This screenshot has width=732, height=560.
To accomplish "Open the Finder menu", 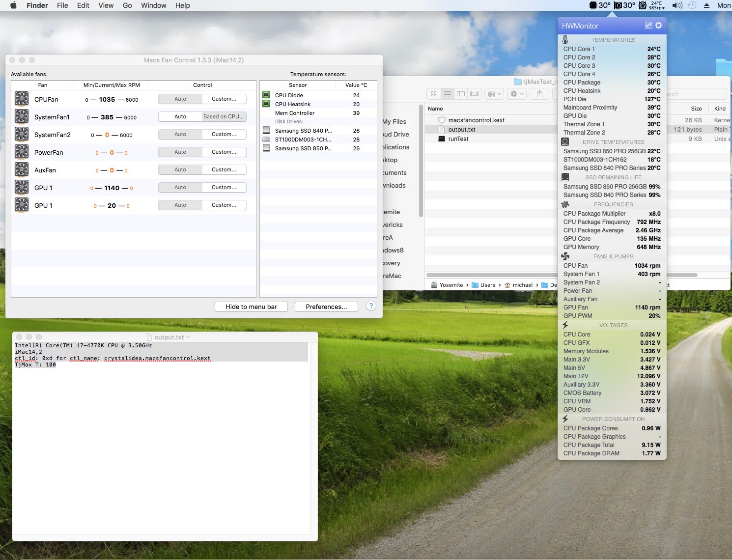I will pos(37,5).
